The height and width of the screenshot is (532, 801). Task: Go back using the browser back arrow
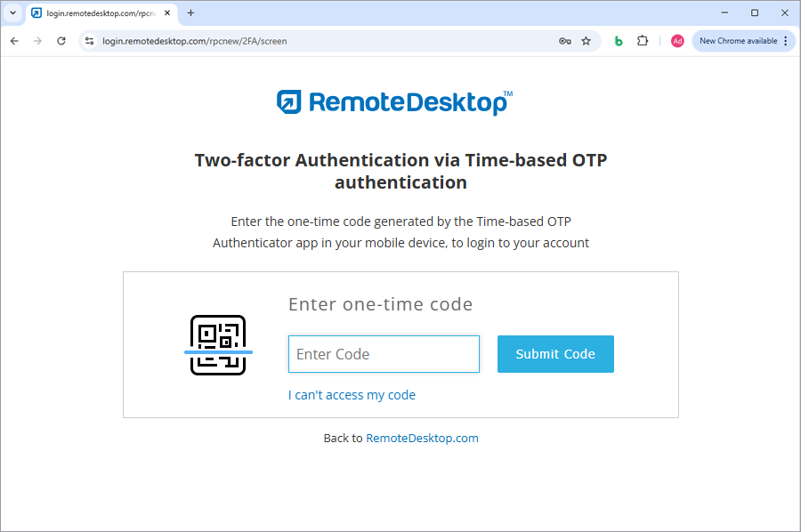(14, 41)
